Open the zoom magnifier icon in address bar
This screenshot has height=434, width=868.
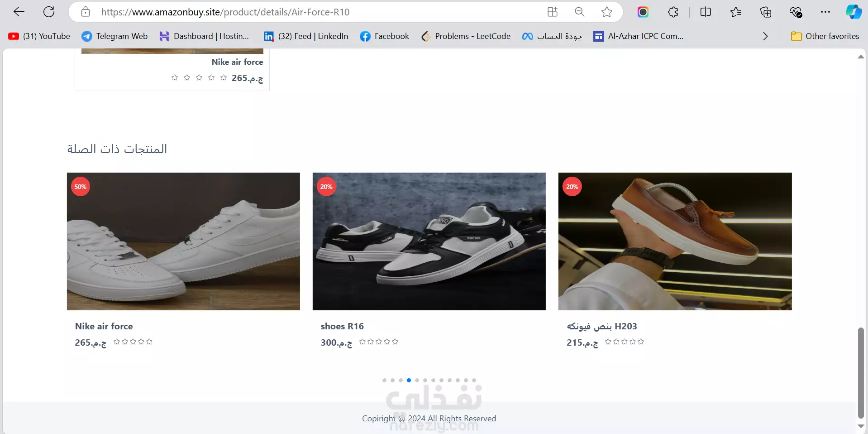pyautogui.click(x=580, y=12)
